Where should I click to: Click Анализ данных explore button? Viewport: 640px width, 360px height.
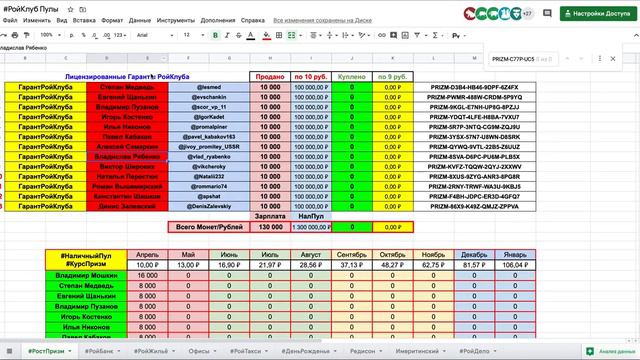[610, 351]
